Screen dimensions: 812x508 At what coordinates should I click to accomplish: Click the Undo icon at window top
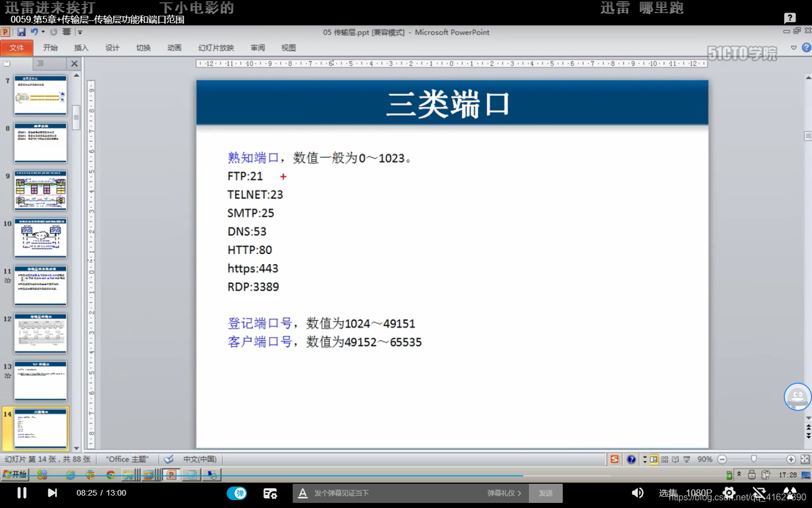pos(34,32)
